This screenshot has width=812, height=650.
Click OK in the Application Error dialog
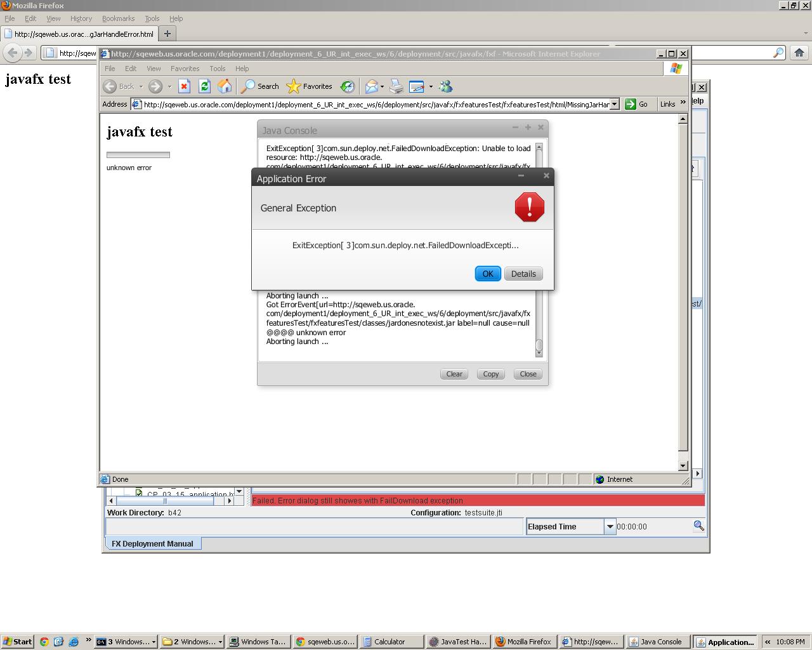[488, 274]
